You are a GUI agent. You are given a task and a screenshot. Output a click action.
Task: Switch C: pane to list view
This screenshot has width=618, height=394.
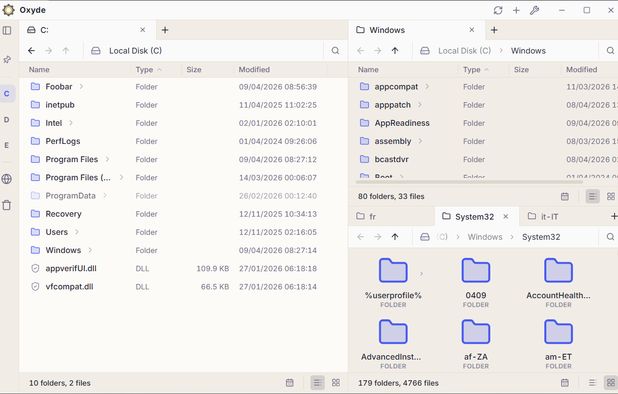coord(317,383)
